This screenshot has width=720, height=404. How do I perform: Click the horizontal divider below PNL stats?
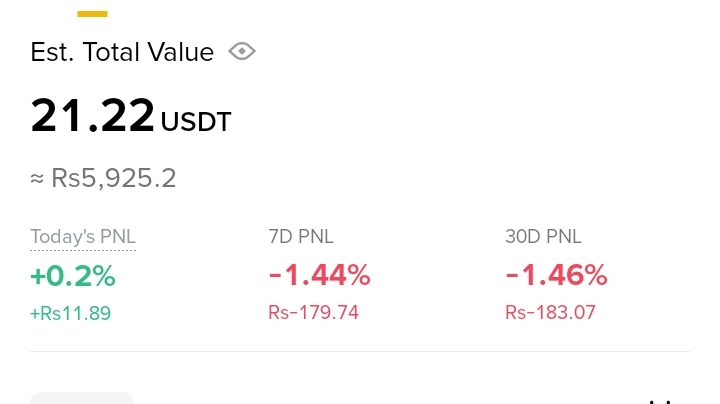(x=360, y=351)
